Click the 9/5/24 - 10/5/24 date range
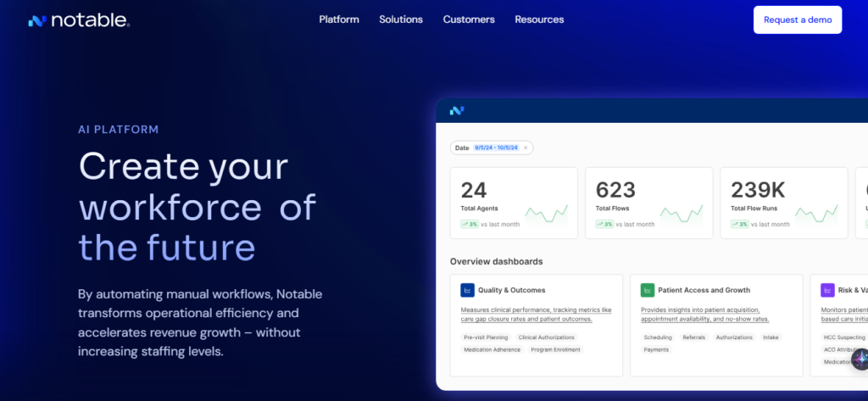 [x=496, y=148]
